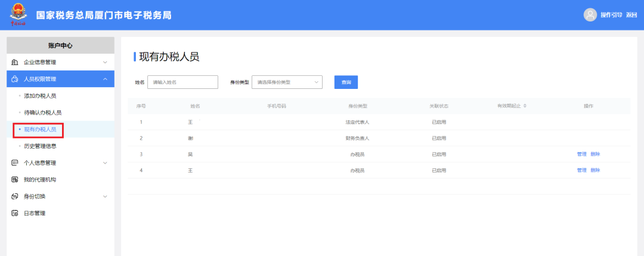Viewport: 644px width, 256px height.
Task: Open 企业信息管理 menu
Action: click(x=60, y=63)
